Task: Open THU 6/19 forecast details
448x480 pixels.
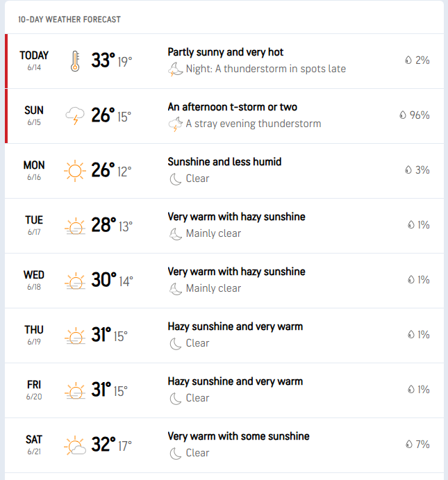Action: pyautogui.click(x=224, y=336)
